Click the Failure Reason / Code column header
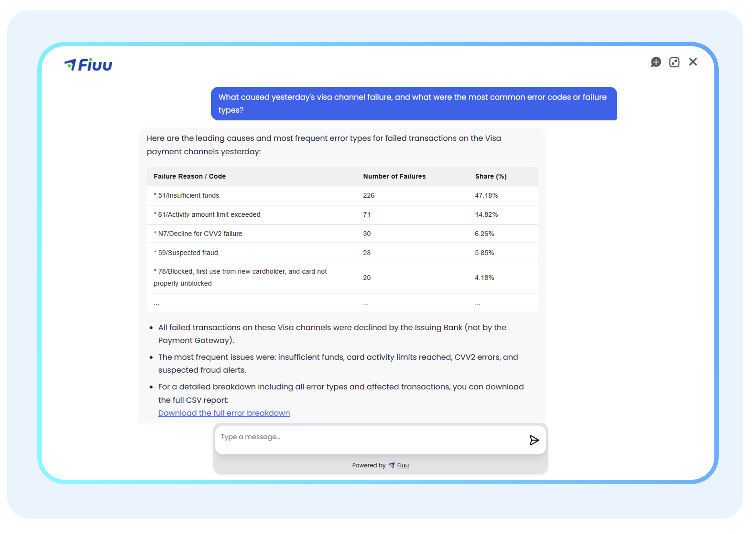Image resolution: width=756 pixels, height=534 pixels. click(x=190, y=176)
